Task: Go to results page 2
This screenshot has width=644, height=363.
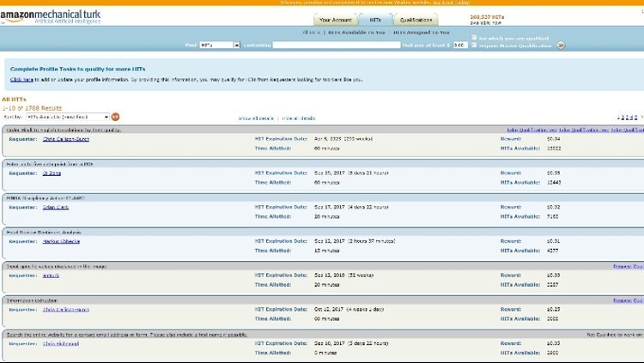Action: (623, 118)
